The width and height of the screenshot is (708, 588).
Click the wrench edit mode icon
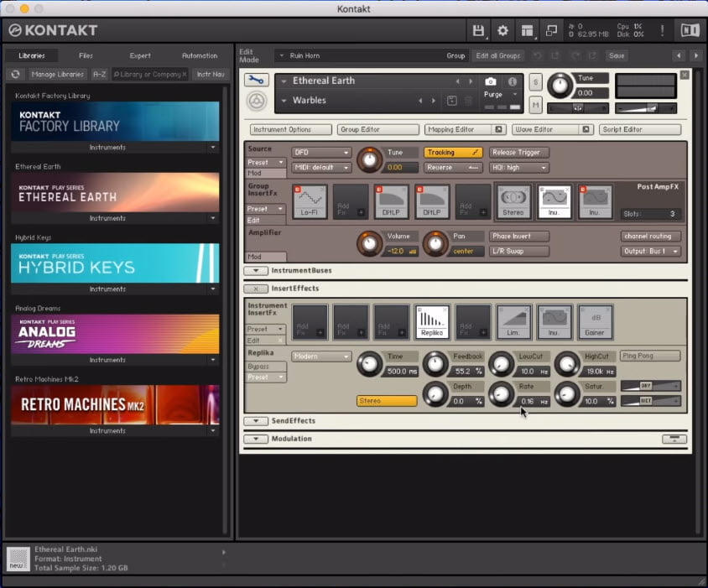(x=257, y=80)
